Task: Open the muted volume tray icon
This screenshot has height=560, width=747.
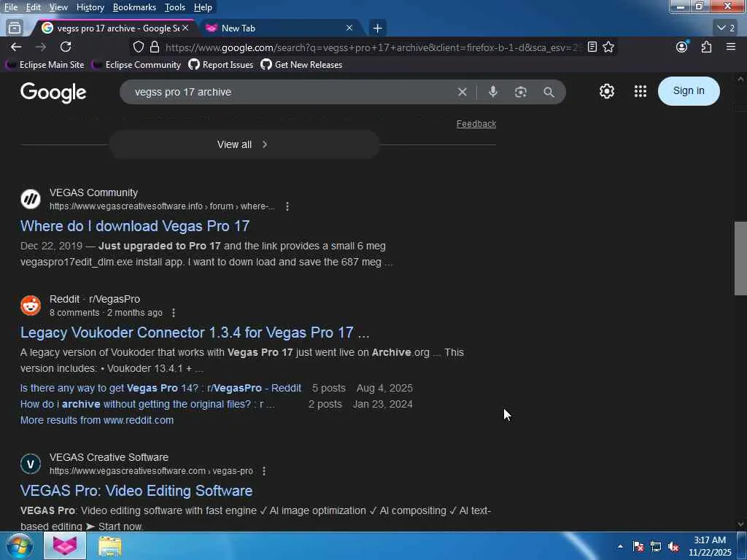Action: click(x=673, y=547)
